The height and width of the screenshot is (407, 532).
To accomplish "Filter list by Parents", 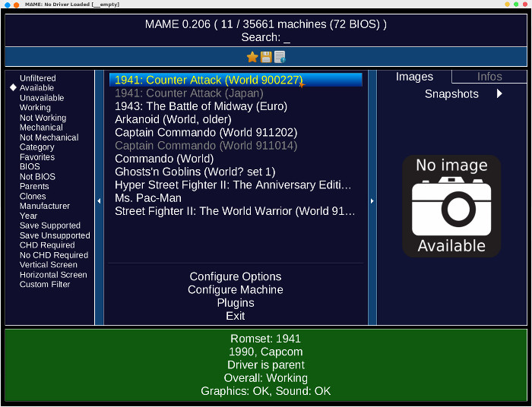I will click(34, 186).
